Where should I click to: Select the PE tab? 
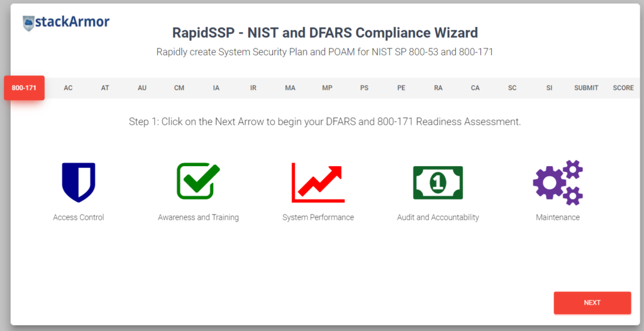pos(401,88)
